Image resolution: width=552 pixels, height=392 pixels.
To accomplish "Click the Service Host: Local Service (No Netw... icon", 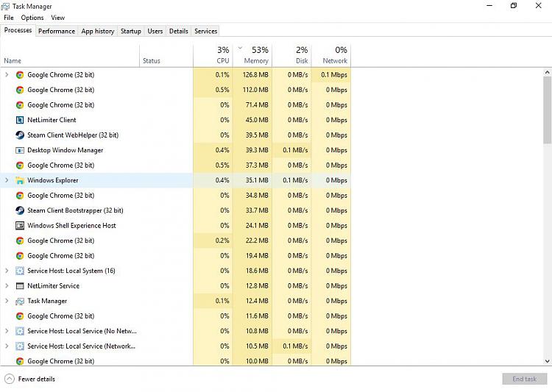I will coord(20,331).
